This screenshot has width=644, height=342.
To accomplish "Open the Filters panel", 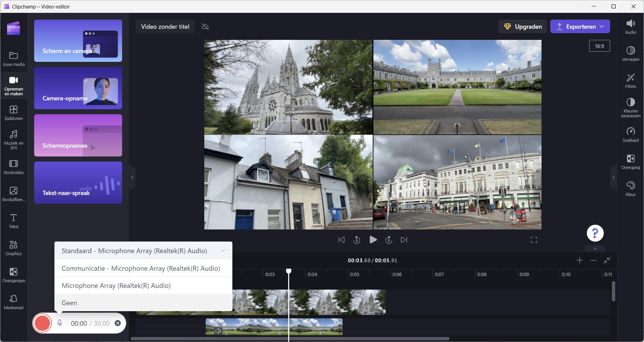I will 630,81.
